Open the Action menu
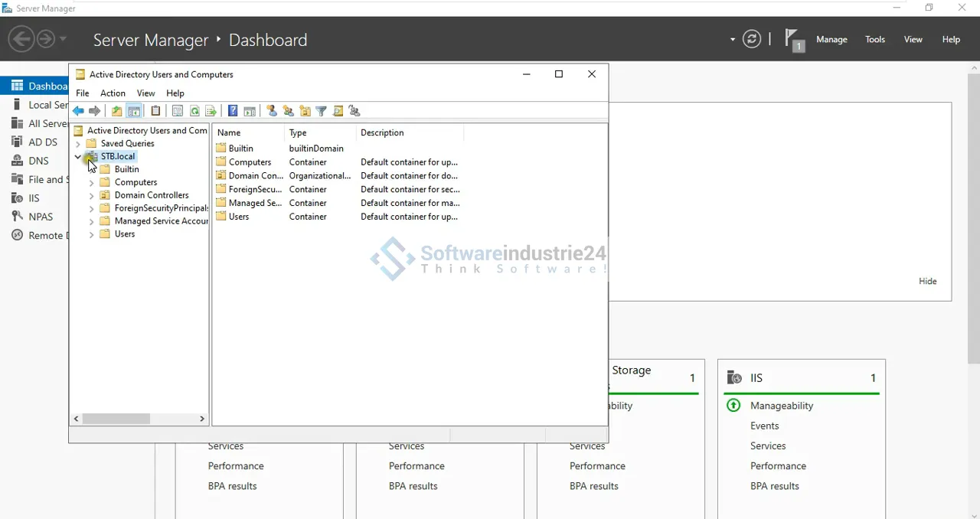 pos(113,93)
